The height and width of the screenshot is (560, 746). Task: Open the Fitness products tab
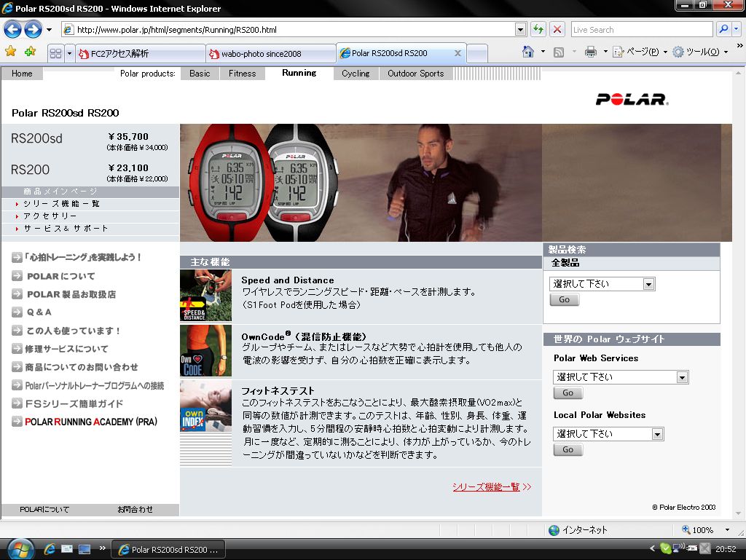click(x=242, y=74)
